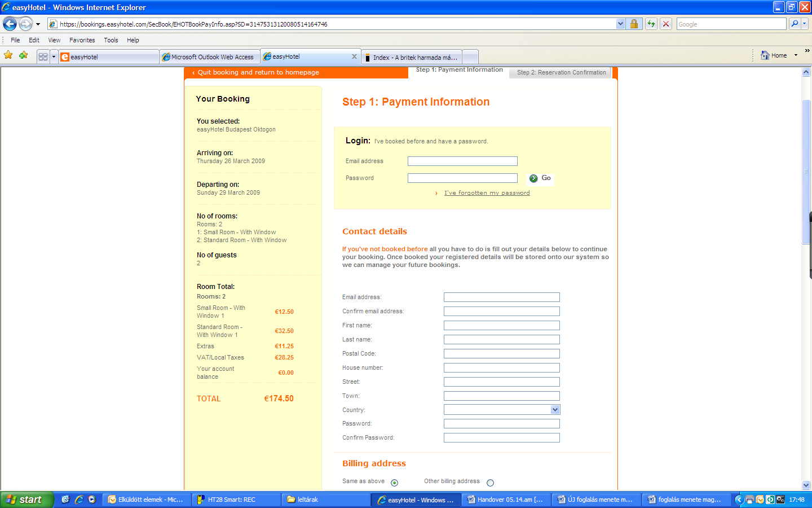The image size is (812, 508).
Task: Open the search provider options dropdown
Action: click(x=805, y=24)
